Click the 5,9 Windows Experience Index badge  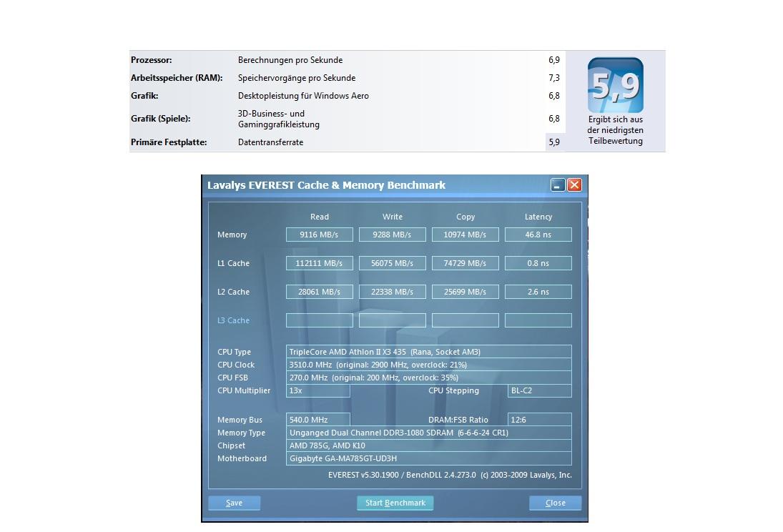coord(615,85)
